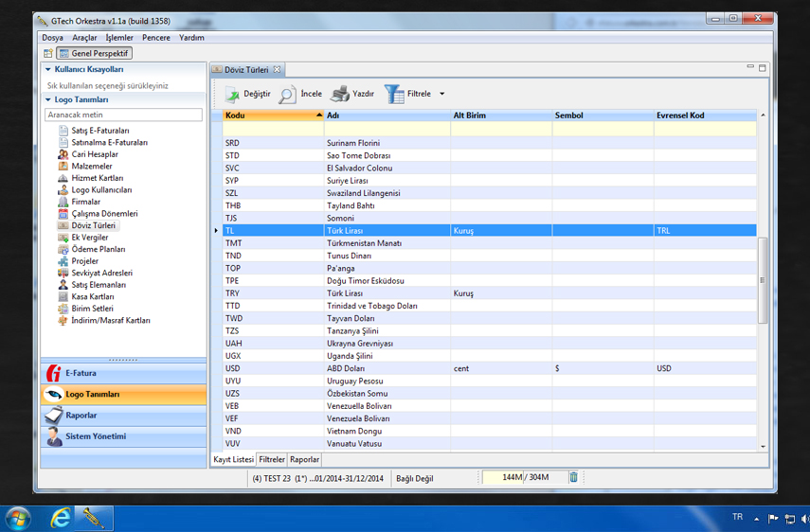The width and height of the screenshot is (810, 532).
Task: Click the Filtrele funnel icon
Action: click(x=394, y=94)
